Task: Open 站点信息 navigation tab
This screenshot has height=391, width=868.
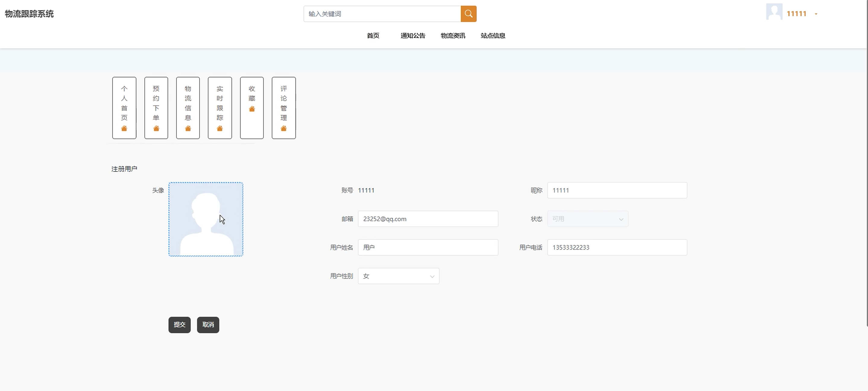Action: [493, 36]
